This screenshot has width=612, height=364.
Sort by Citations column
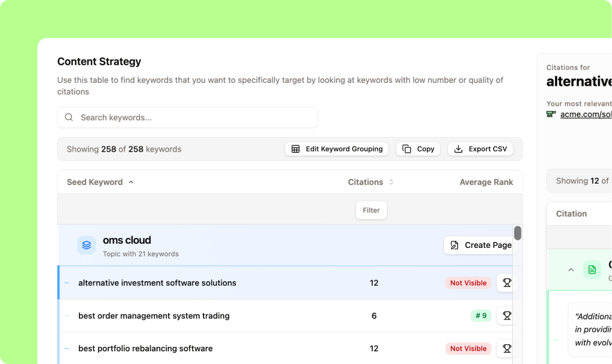pos(371,182)
